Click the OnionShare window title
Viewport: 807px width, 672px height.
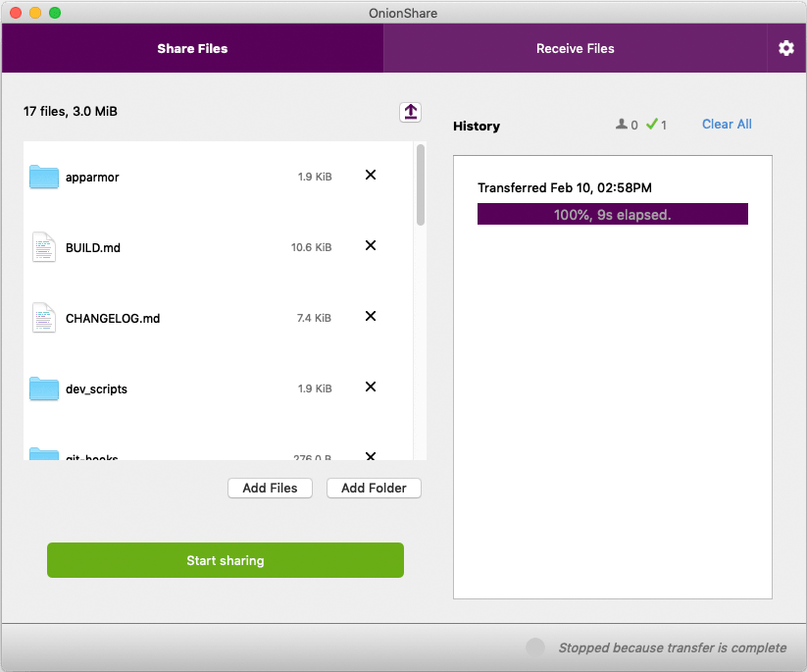pos(403,14)
